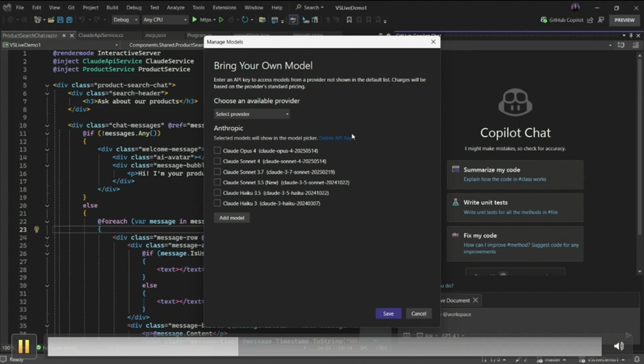Open the Select provider dropdown
Viewport: 644px width, 364px height.
click(252, 114)
